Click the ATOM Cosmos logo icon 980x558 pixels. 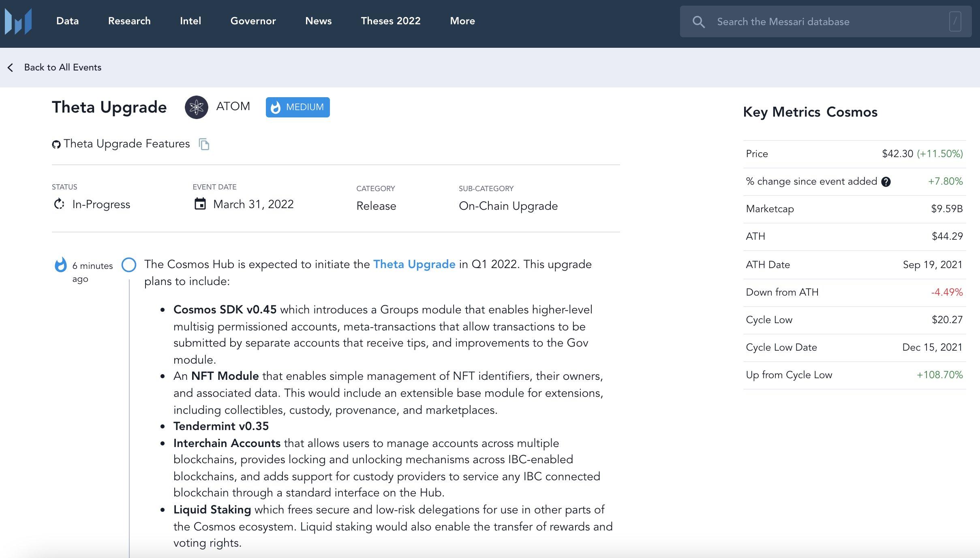[x=197, y=107]
